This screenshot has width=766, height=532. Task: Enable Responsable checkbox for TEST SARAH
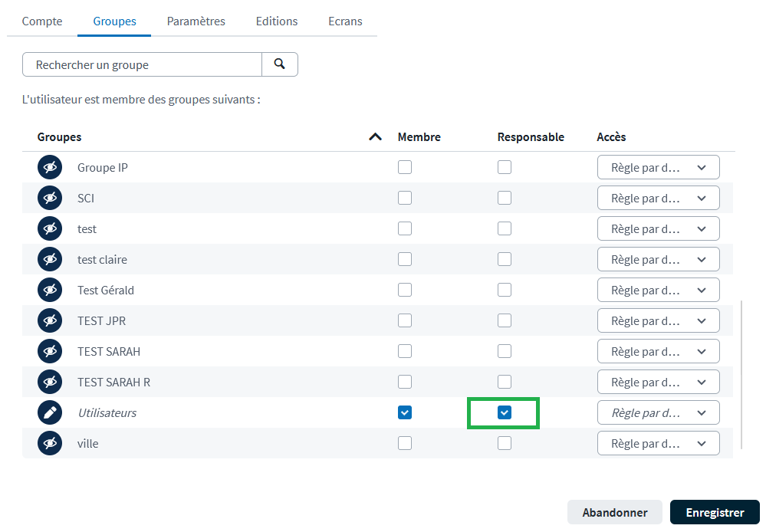[504, 351]
